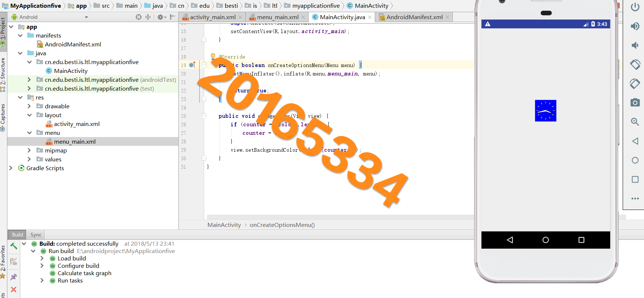Open the Structure tool window tab
This screenshot has height=298, width=644.
3,74
